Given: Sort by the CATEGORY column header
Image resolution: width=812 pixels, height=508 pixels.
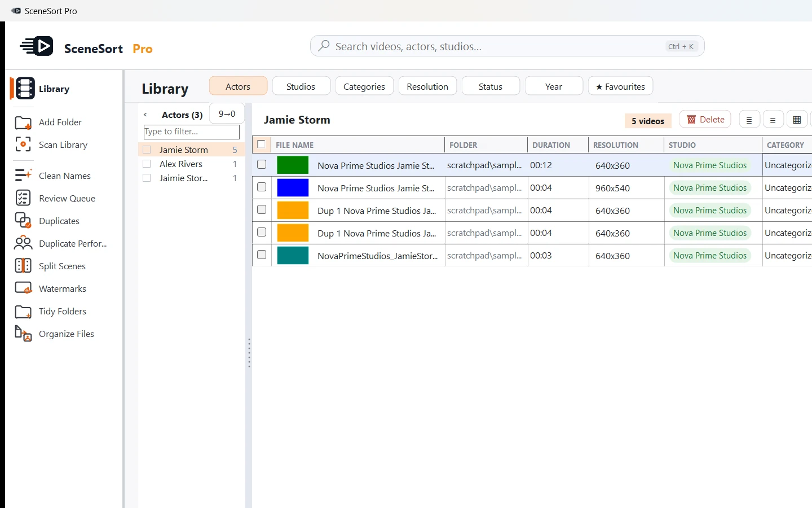Looking at the screenshot, I should pyautogui.click(x=787, y=145).
